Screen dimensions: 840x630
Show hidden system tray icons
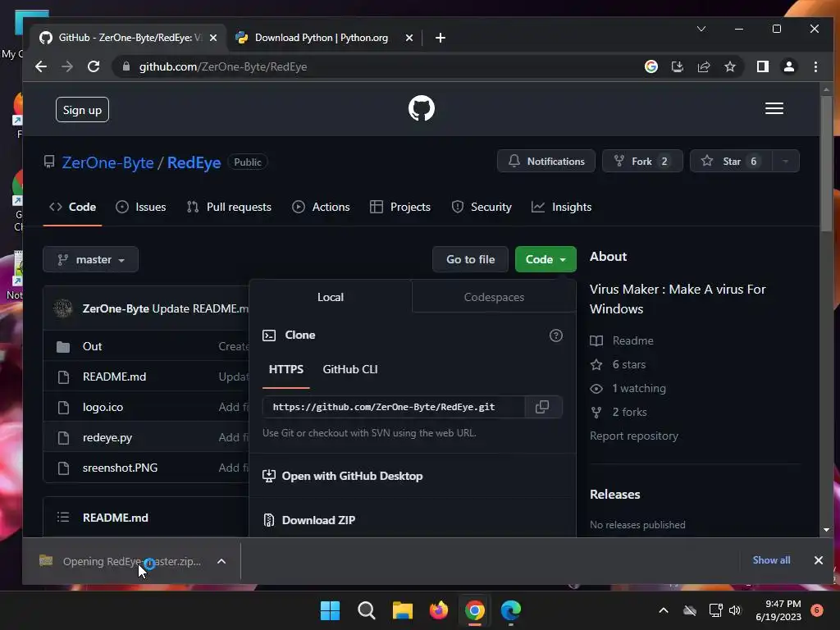(x=663, y=610)
